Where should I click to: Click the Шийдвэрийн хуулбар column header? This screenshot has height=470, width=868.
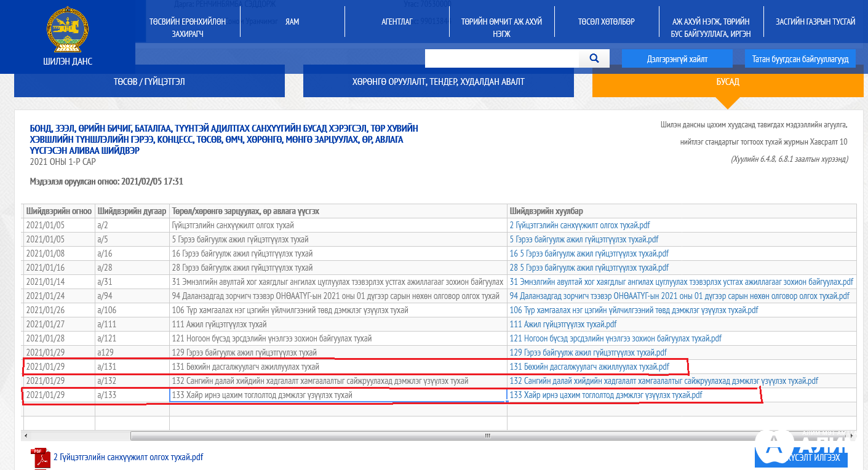point(682,211)
